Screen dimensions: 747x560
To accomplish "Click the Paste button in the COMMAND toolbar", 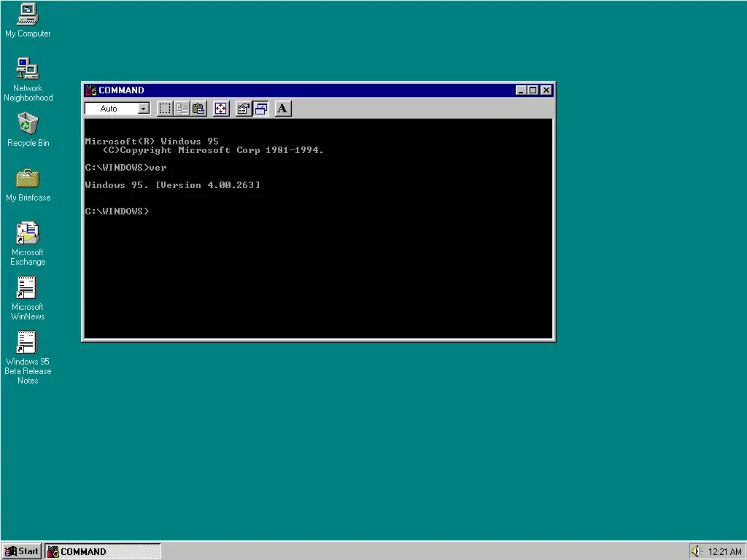I will [198, 109].
